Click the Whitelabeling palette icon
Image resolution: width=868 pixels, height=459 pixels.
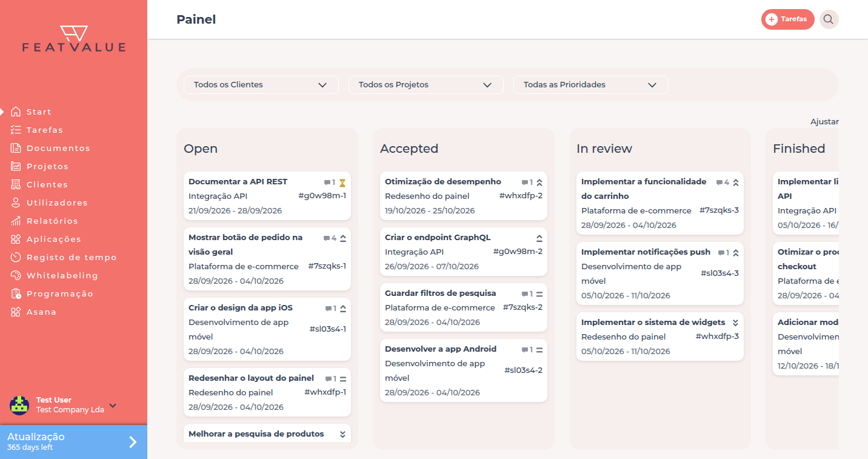click(16, 275)
